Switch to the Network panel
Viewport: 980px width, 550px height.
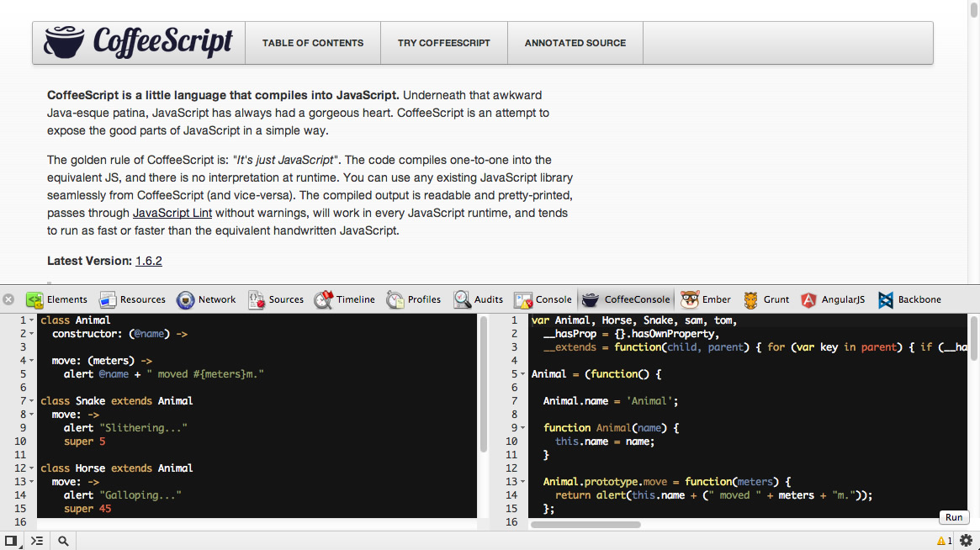[207, 299]
